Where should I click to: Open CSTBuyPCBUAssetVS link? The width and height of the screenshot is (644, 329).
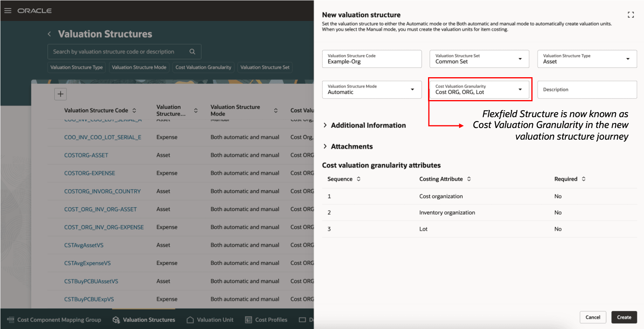click(x=91, y=281)
